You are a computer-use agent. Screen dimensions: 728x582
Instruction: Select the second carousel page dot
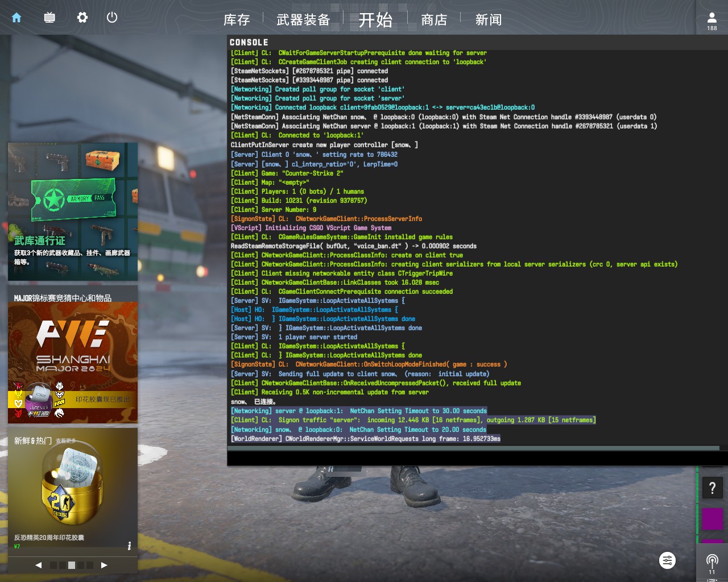pos(63,565)
